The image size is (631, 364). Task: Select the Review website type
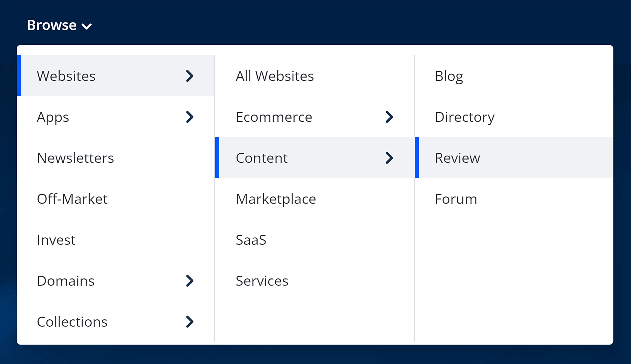(457, 158)
